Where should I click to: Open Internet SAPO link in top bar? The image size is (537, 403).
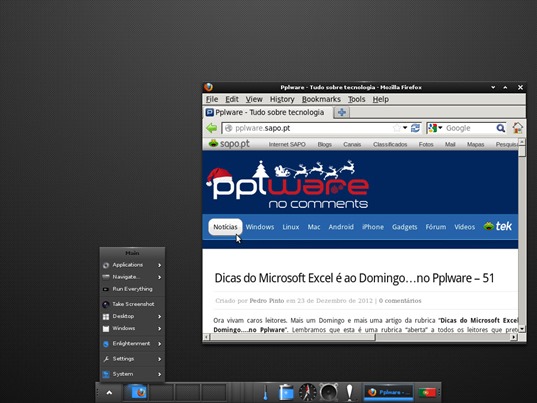click(287, 144)
